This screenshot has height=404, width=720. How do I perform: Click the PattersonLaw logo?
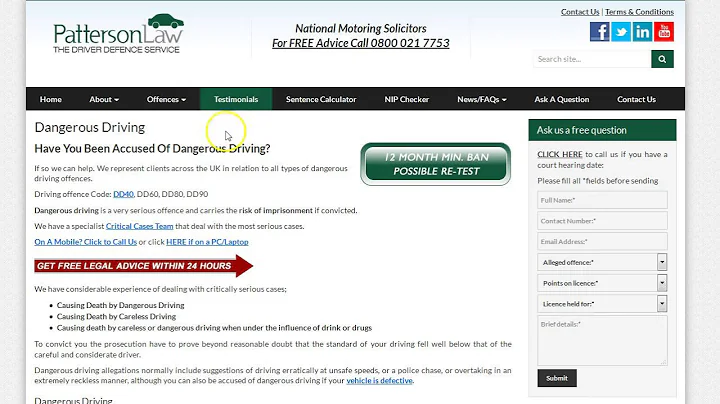click(118, 34)
